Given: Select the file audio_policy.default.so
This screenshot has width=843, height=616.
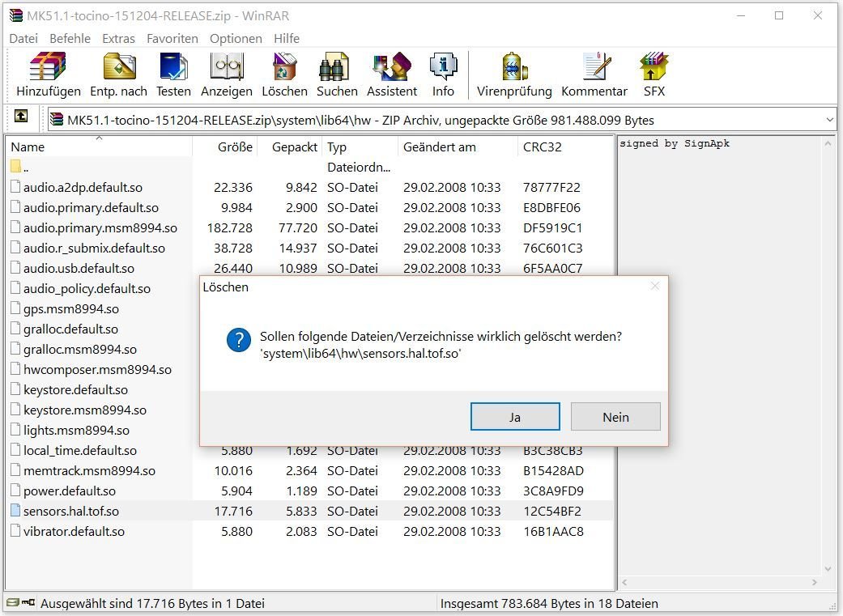Looking at the screenshot, I should click(x=87, y=289).
